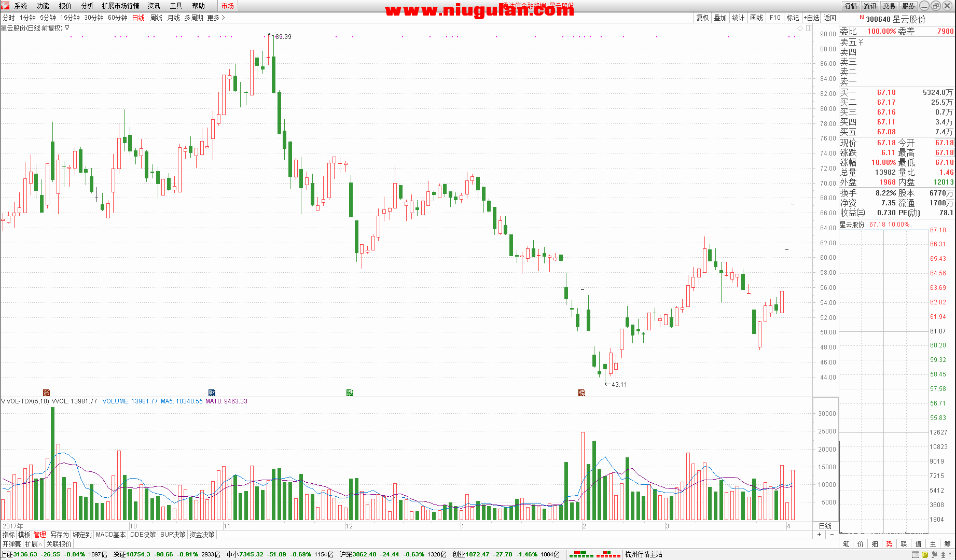Click the 画线 drawing button

(757, 18)
